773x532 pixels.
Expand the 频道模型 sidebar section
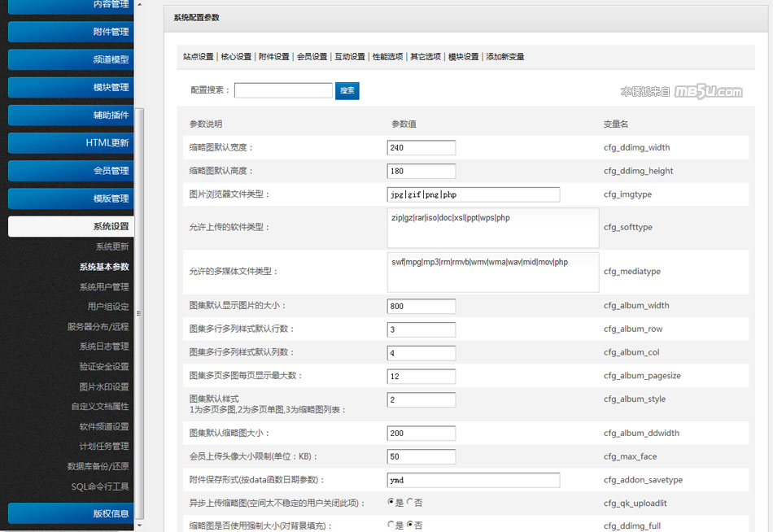tap(69, 59)
